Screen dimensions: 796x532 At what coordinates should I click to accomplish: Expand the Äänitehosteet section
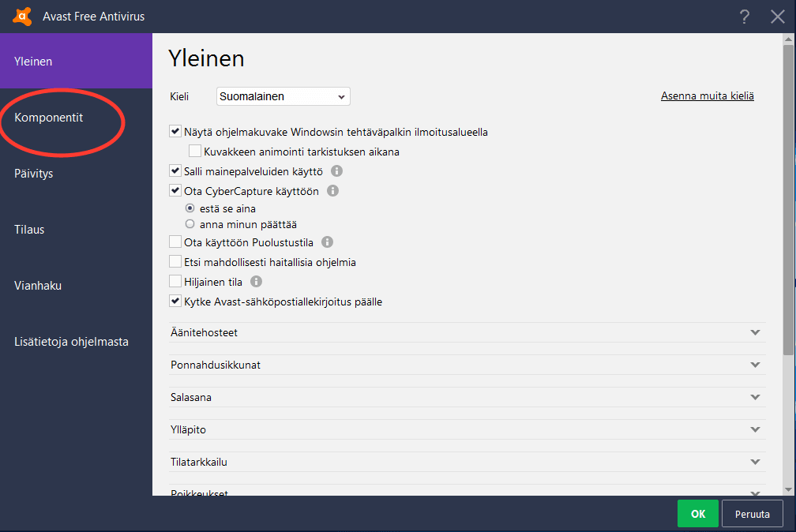(x=755, y=332)
